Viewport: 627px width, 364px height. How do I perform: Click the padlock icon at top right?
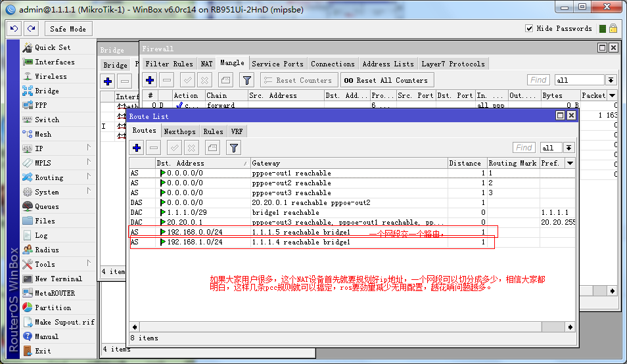613,28
